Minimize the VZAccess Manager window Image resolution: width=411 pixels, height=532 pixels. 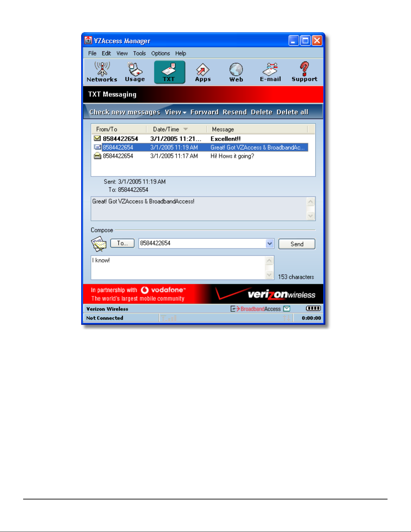point(294,41)
